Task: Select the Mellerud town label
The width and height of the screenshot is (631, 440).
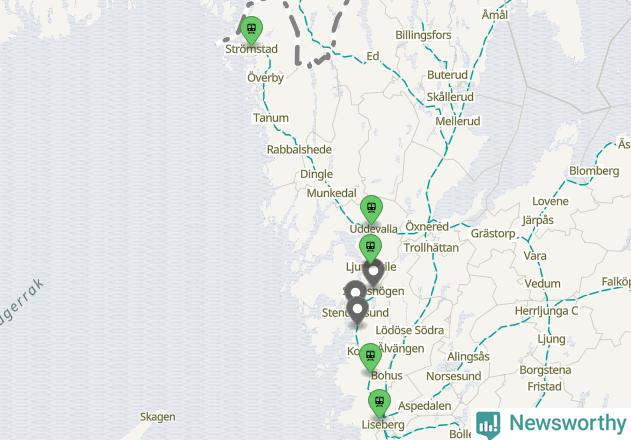Action: click(458, 121)
